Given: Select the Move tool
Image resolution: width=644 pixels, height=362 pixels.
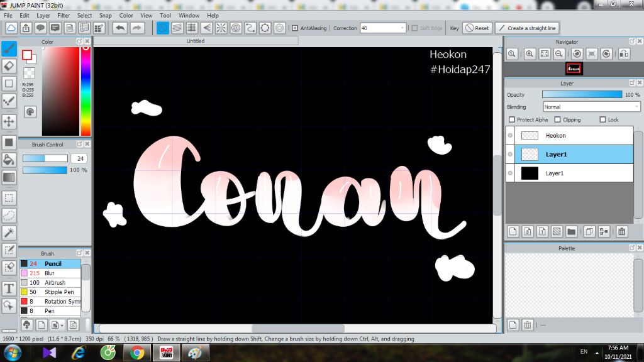Looking at the screenshot, I should click(x=9, y=121).
